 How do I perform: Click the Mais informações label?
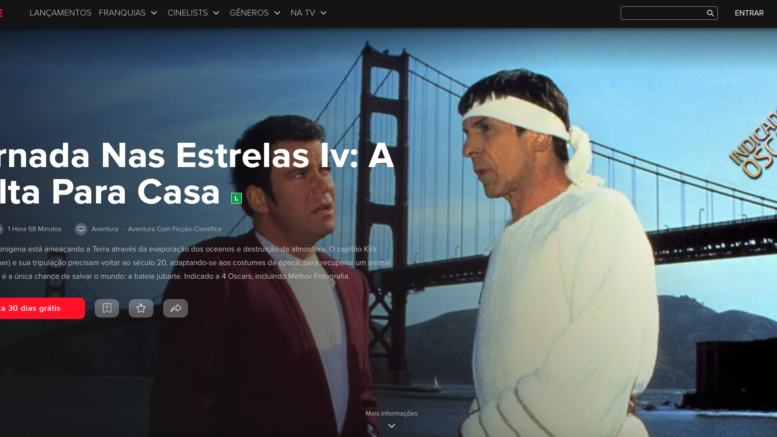coord(391,413)
